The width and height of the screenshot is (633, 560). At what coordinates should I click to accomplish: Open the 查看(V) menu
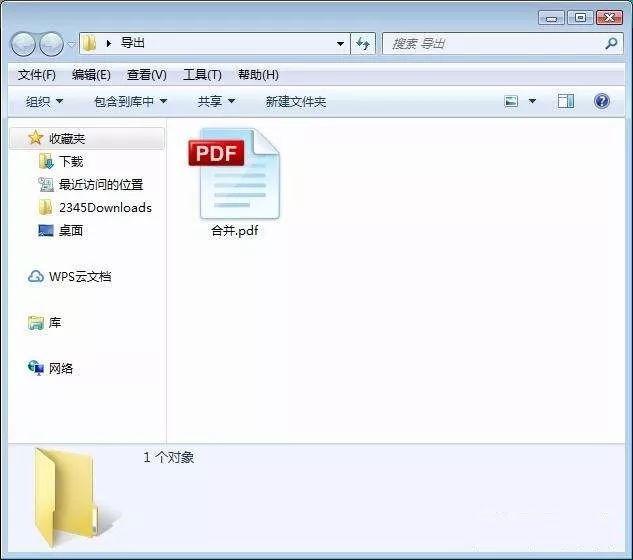pyautogui.click(x=147, y=75)
